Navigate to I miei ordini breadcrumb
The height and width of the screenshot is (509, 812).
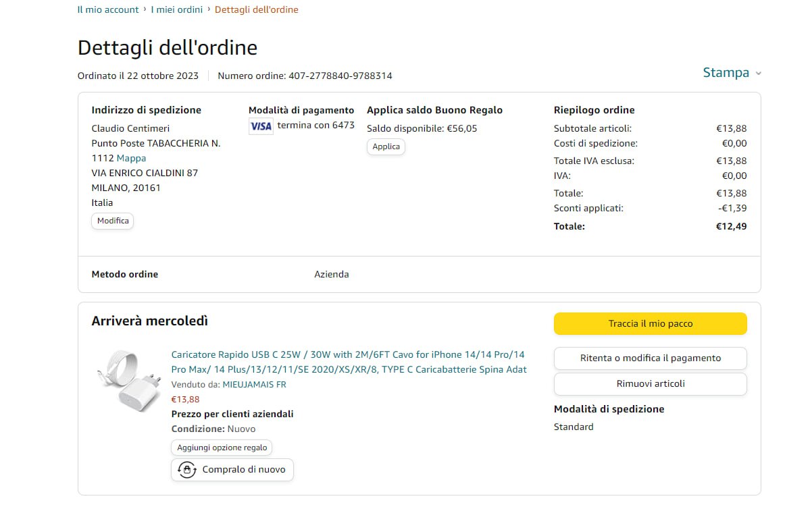(176, 9)
